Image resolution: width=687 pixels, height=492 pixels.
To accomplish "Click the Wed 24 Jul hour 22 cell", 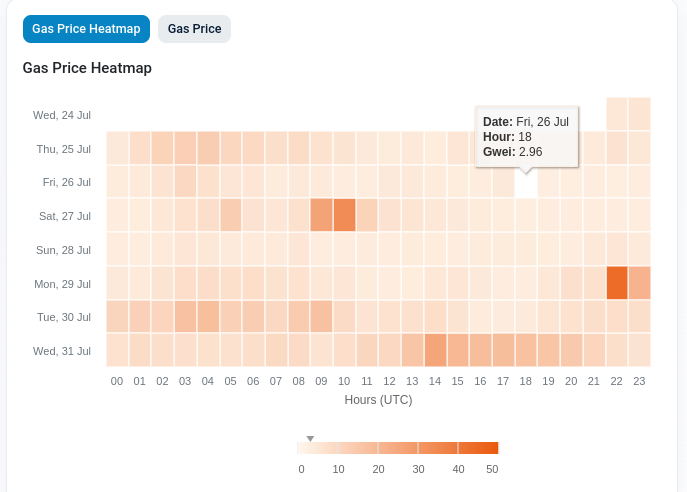I will coord(617,114).
